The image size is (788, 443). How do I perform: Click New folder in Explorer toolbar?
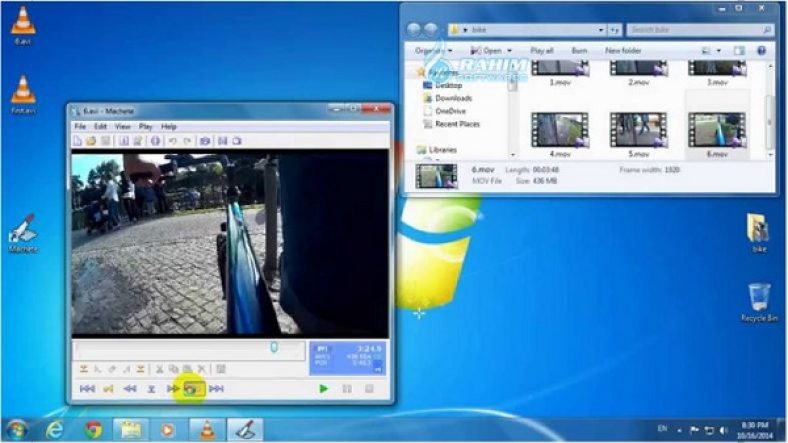pos(623,51)
